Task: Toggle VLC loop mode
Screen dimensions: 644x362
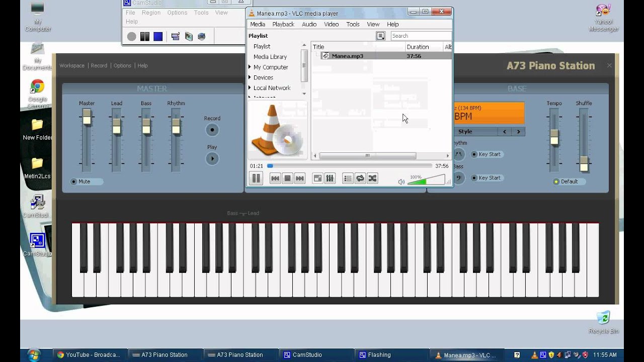Action: point(360,178)
